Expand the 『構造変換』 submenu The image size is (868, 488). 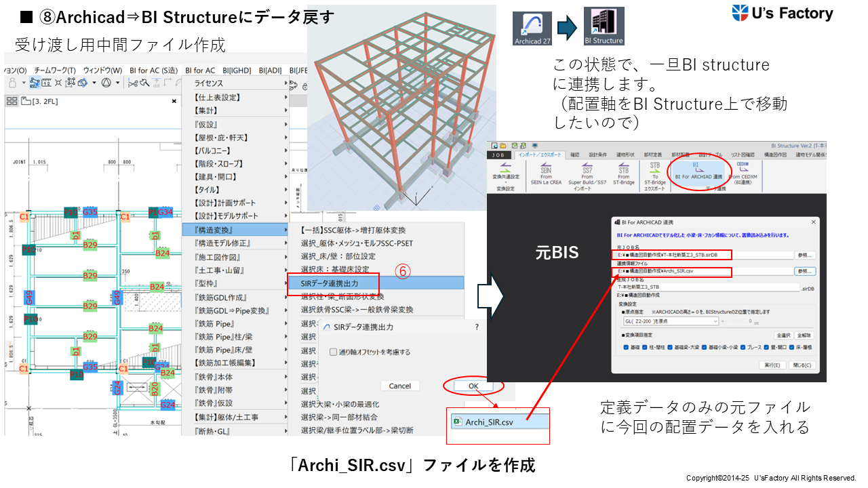pos(235,229)
